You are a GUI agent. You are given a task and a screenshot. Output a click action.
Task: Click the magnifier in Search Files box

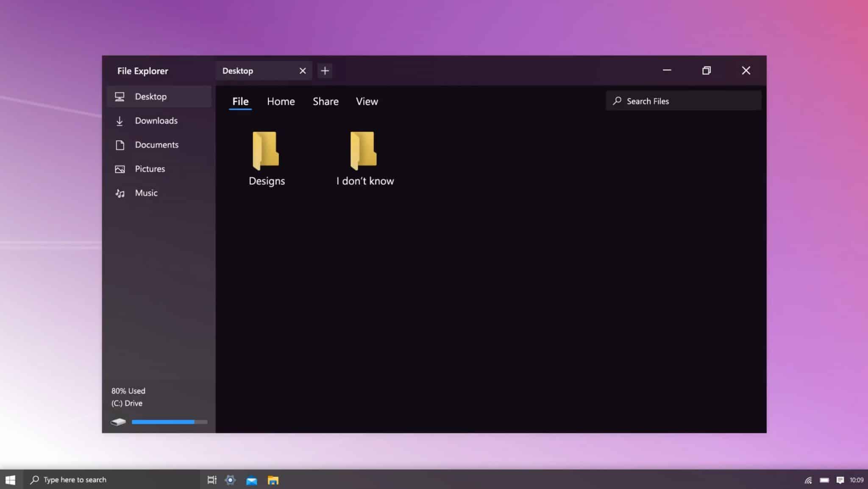(x=618, y=101)
